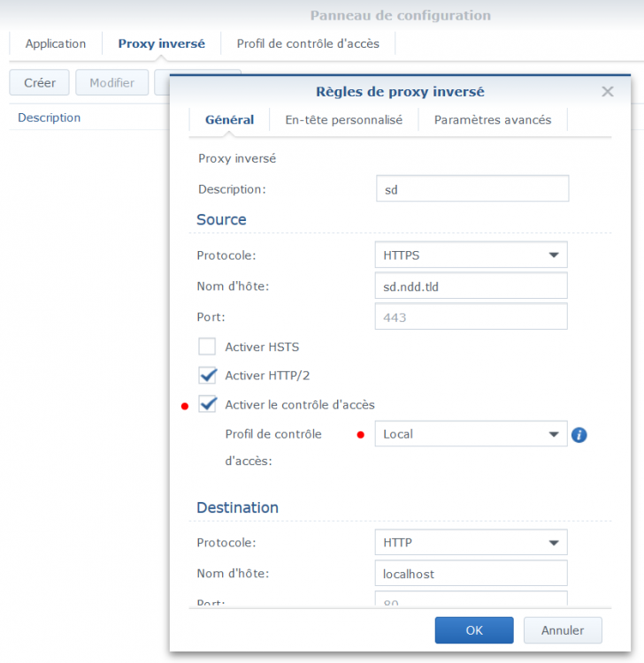Open the Destination Protocole HTTP dropdown
The width and height of the screenshot is (644, 663).
coord(471,542)
